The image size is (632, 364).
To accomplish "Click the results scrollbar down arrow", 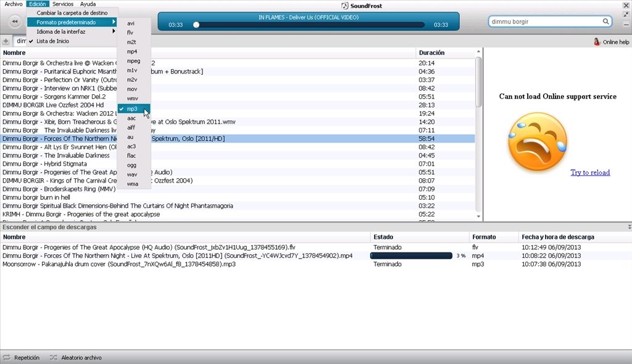I will (x=478, y=217).
